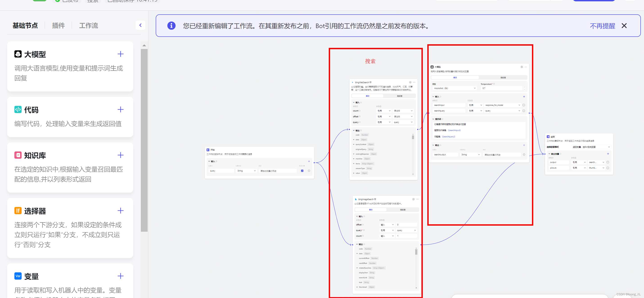Remove the searchinput parameter via its minus icon
Image resolution: width=644 pixels, height=298 pixels.
click(x=524, y=105)
